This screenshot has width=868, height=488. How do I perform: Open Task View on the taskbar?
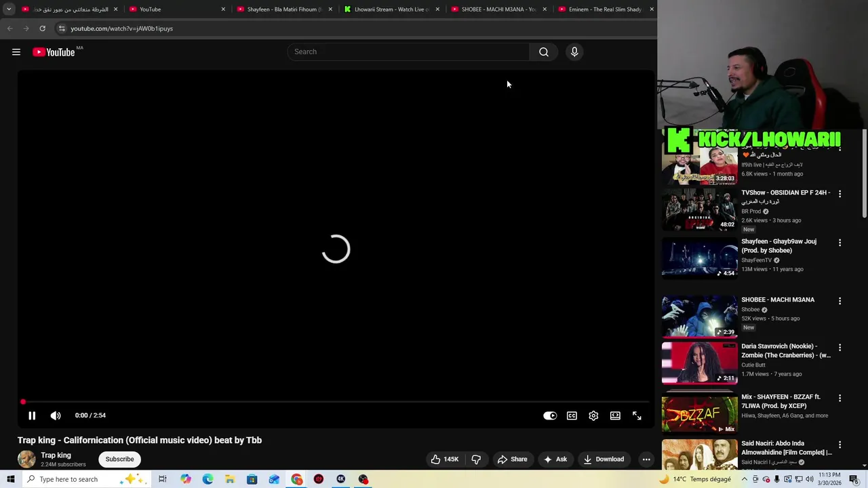163,479
